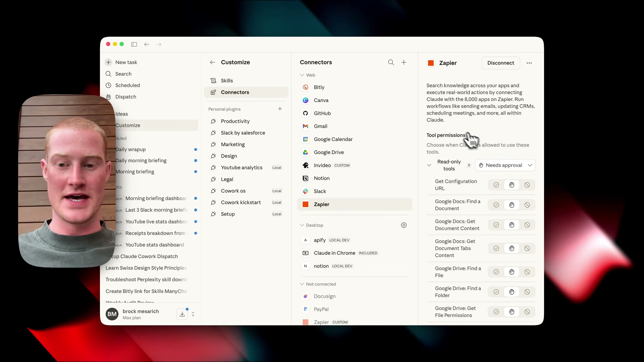Click the blue-dotted download indicator

click(x=183, y=314)
